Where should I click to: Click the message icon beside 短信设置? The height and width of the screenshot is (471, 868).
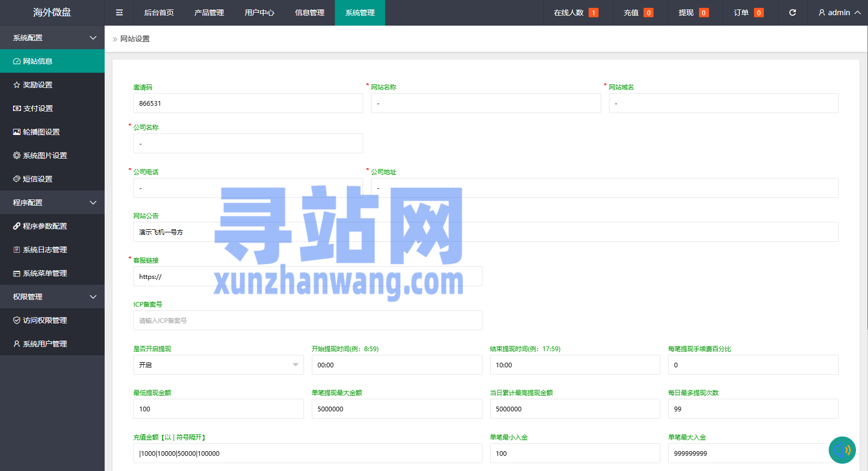17,179
